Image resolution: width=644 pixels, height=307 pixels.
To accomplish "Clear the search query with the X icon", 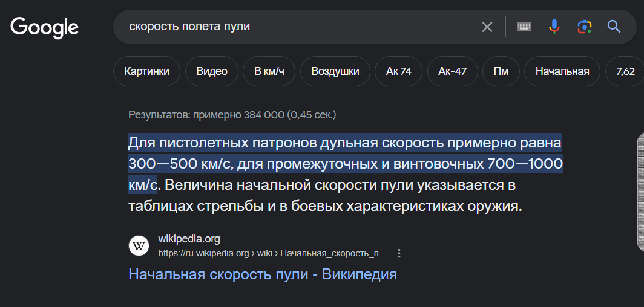I will [487, 27].
